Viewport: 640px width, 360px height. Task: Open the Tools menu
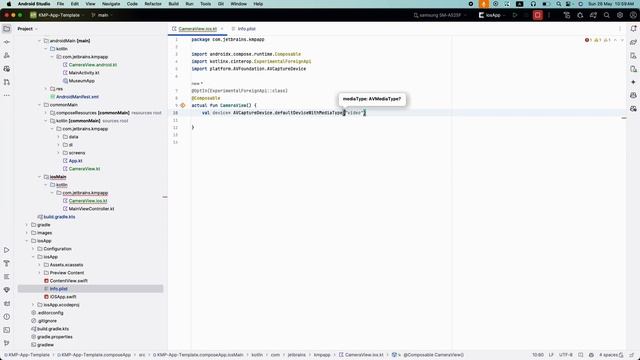click(205, 4)
